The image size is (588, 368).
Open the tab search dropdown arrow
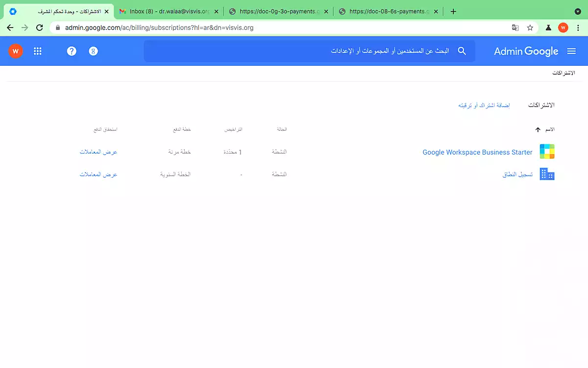click(x=577, y=11)
